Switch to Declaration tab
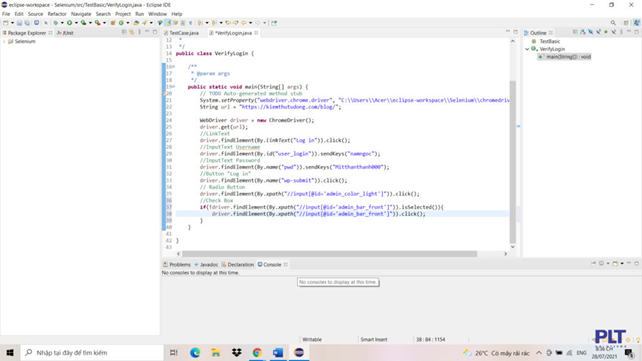This screenshot has height=361, width=642. [237, 264]
